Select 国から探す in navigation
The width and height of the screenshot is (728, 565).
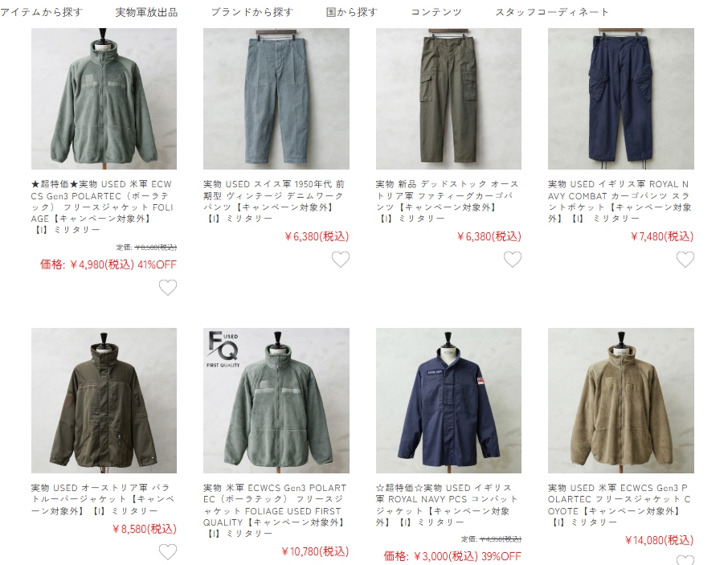point(352,12)
